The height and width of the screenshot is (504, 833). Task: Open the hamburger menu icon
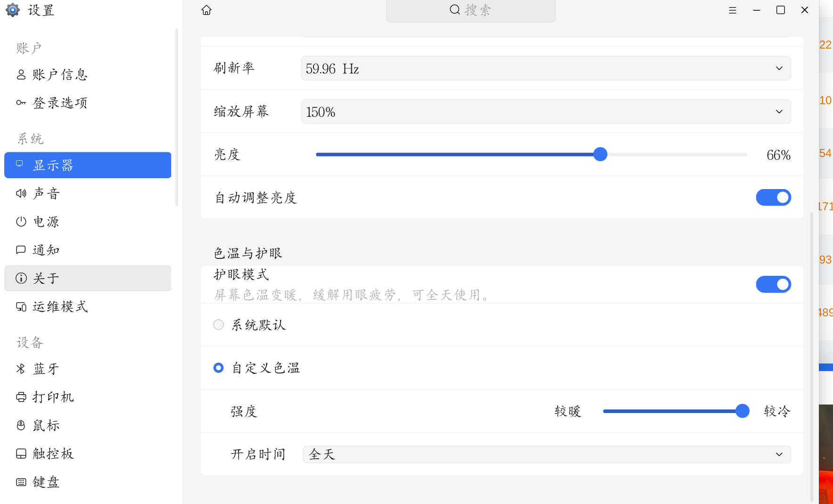click(x=732, y=10)
